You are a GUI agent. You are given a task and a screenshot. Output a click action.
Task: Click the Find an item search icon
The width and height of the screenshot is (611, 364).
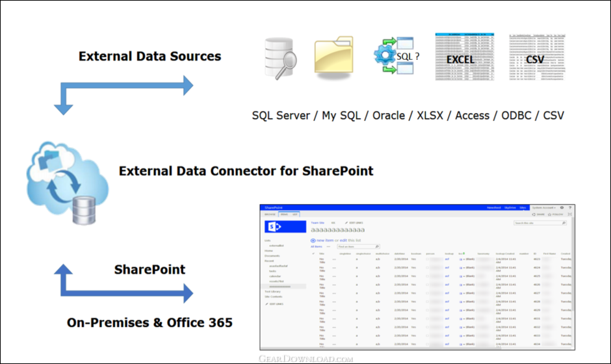pos(377,247)
